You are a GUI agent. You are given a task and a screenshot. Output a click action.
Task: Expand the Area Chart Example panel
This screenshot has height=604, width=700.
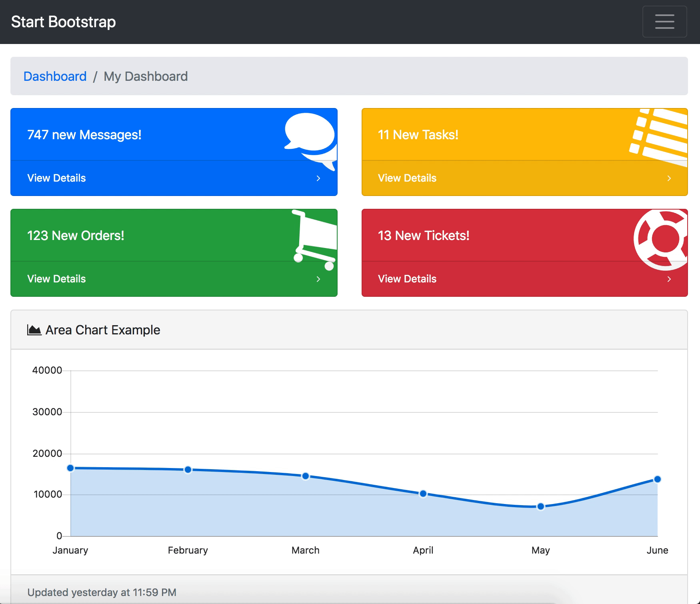coord(102,330)
